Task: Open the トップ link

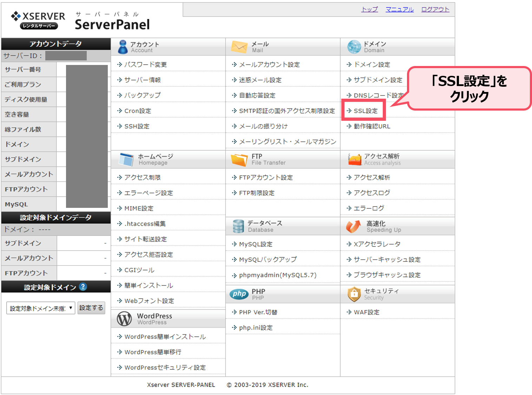Action: [370, 9]
